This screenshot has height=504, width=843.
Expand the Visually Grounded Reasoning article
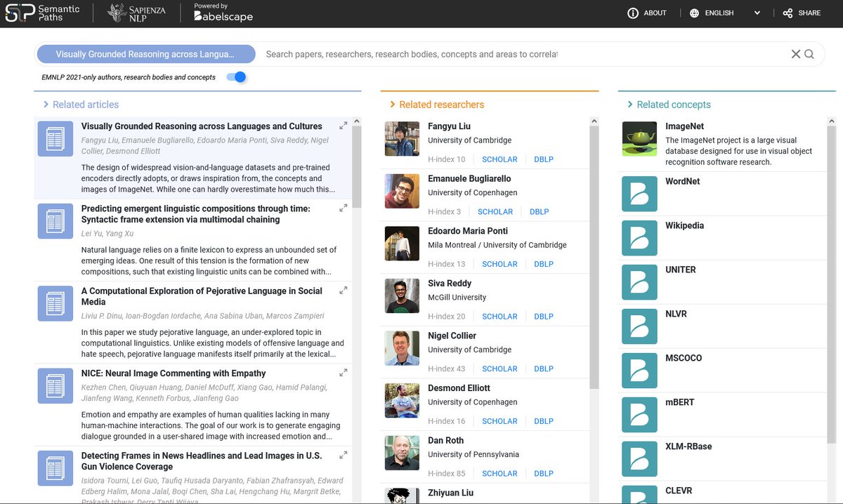click(x=344, y=126)
